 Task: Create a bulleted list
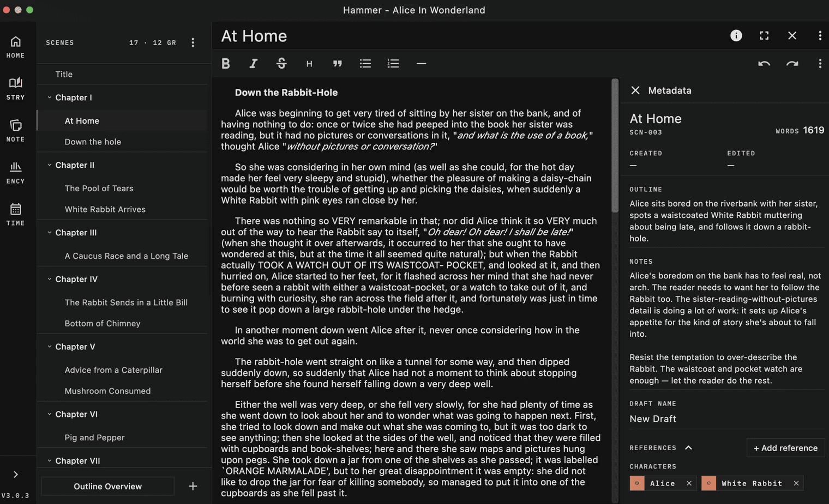tap(365, 64)
